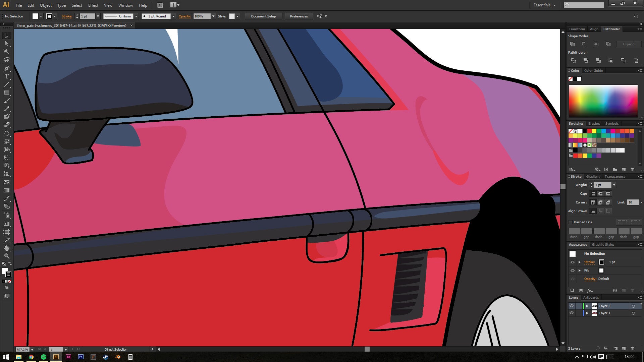
Task: Hide Layer 1 using its eye icon
Action: click(572, 313)
